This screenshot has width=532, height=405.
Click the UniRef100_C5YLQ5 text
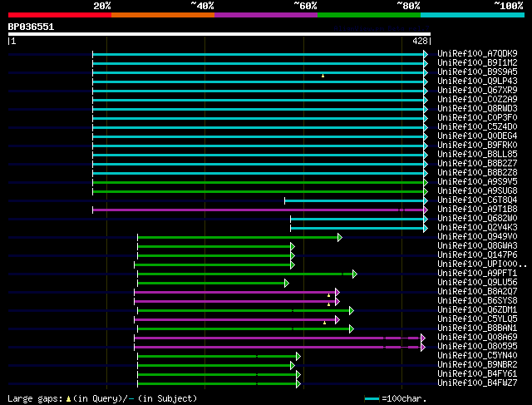coord(477,319)
